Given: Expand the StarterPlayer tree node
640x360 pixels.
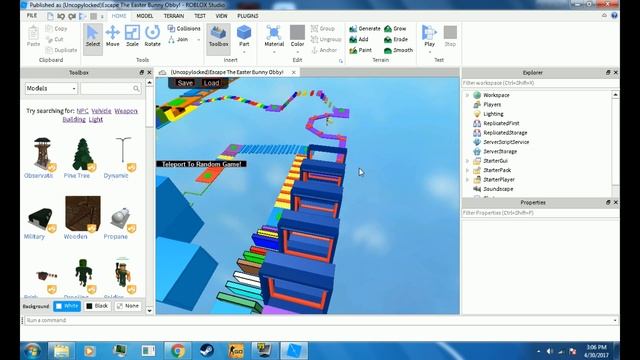Looking at the screenshot, I should coord(467,180).
